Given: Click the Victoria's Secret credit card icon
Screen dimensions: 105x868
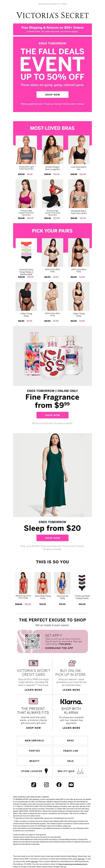Looking at the screenshot, I should click(33, 663).
